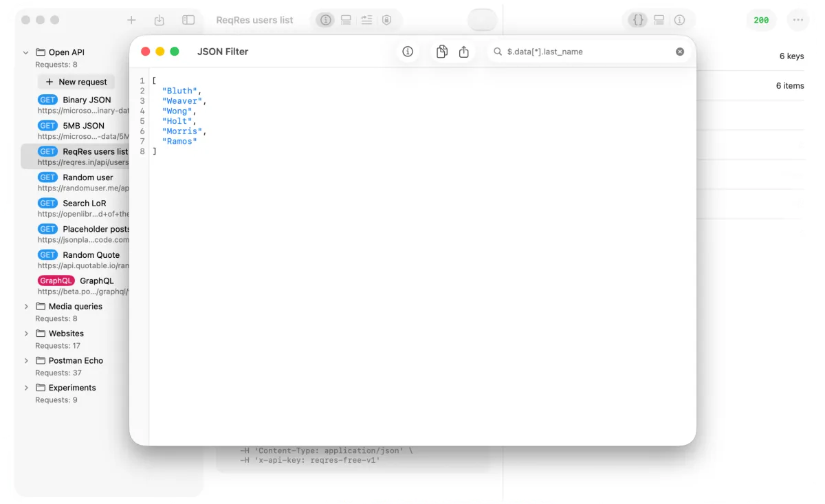Viewport: 825px width, 504px height.
Task: Open the authentication settings
Action: pyautogui.click(x=387, y=20)
